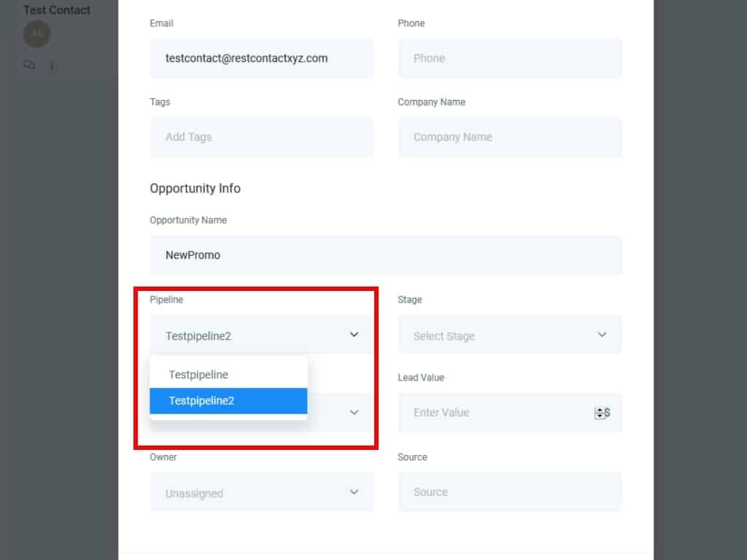This screenshot has width=747, height=560.
Task: Expand the Stage dropdown chevron
Action: pyautogui.click(x=602, y=335)
